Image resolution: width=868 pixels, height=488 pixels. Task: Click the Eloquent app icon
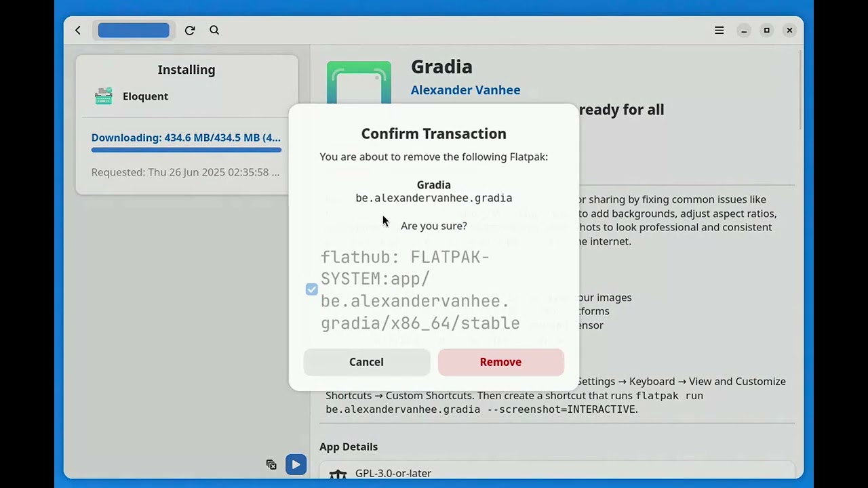tap(104, 96)
